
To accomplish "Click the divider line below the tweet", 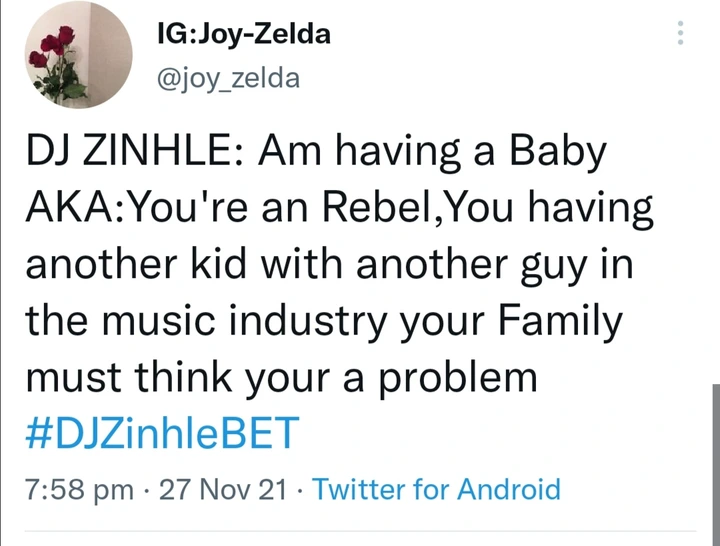I will tap(360, 531).
